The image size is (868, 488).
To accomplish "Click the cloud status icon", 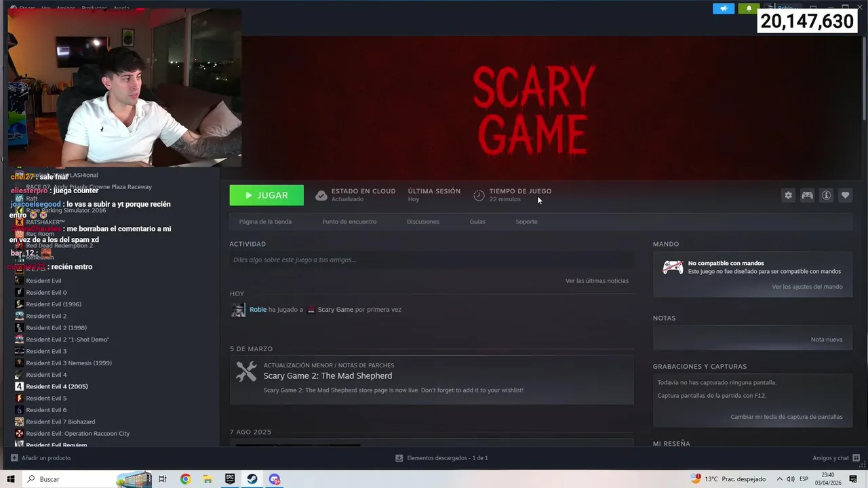I will click(321, 195).
